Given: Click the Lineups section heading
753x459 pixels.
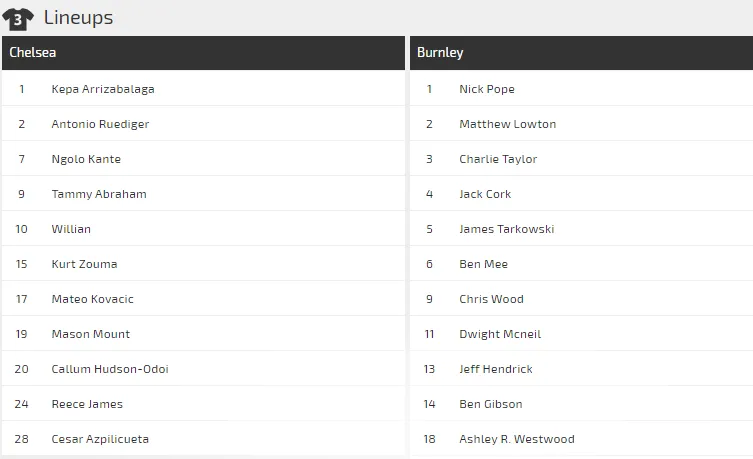Looking at the screenshot, I should coord(78,18).
